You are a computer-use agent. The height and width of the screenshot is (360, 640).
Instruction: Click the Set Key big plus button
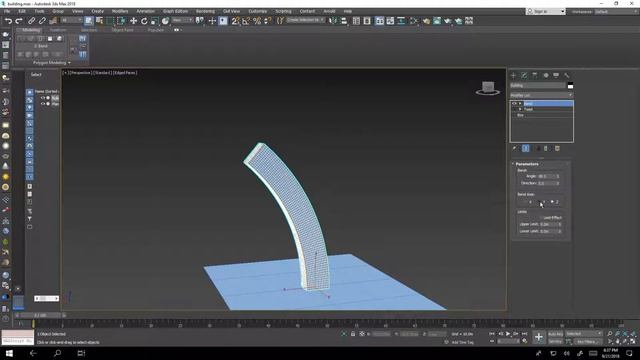[539, 337]
